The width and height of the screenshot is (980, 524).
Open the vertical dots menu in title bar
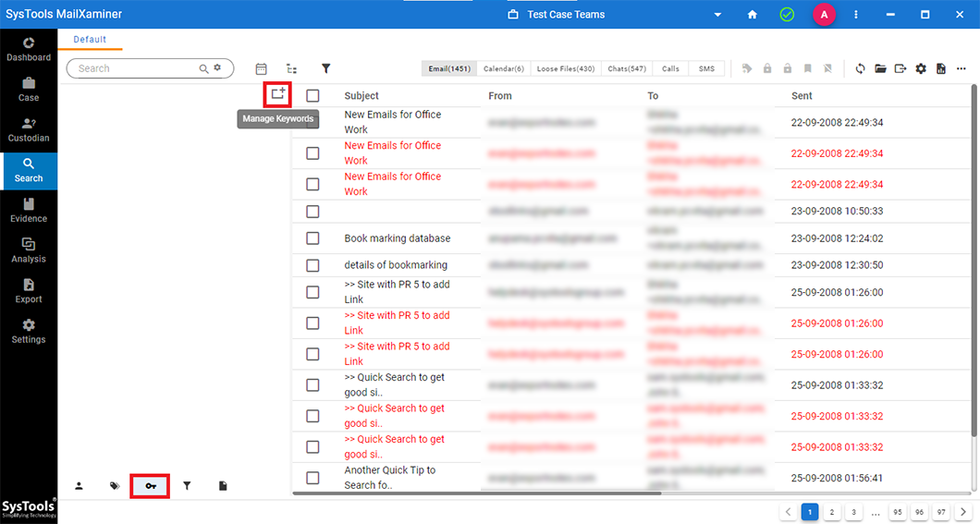855,15
